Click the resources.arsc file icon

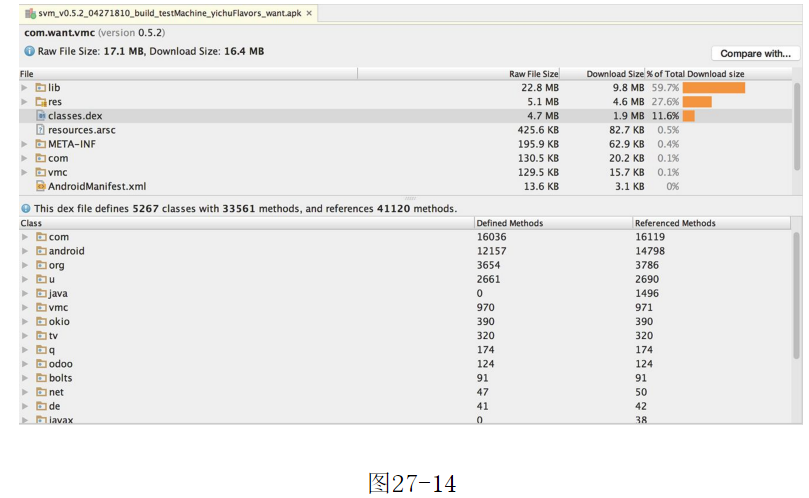tap(41, 130)
